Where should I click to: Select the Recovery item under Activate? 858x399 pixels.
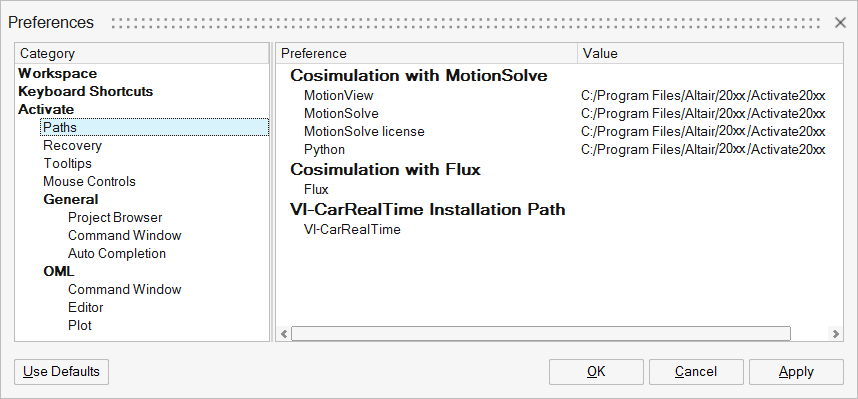72,146
